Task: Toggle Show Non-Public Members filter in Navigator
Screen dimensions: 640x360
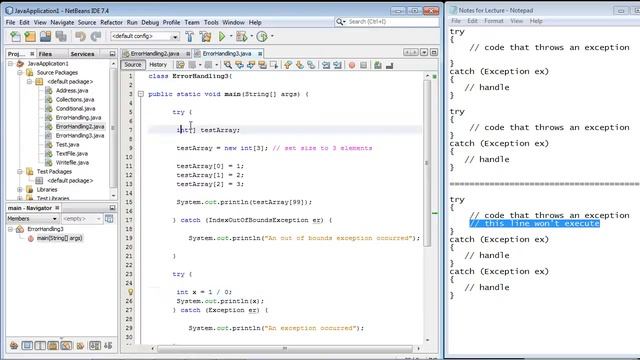Action: (x=53, y=346)
